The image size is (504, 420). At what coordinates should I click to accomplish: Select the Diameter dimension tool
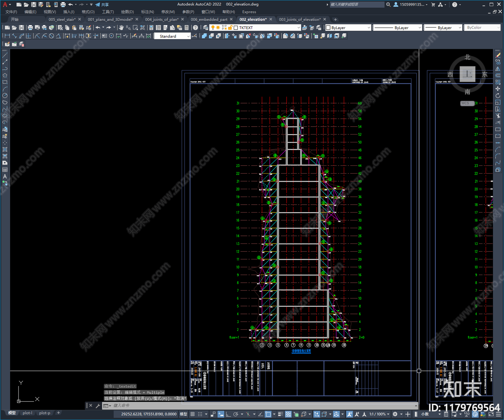51,36
